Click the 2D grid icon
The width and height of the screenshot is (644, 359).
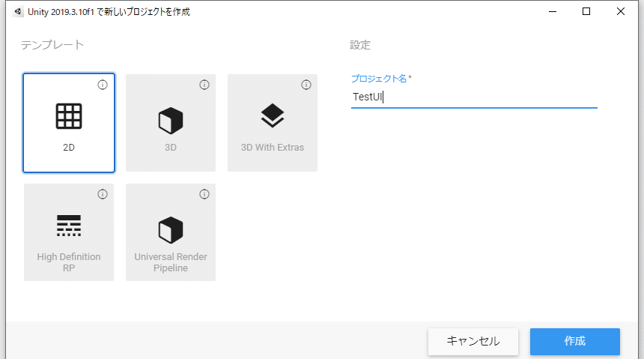coord(69,116)
